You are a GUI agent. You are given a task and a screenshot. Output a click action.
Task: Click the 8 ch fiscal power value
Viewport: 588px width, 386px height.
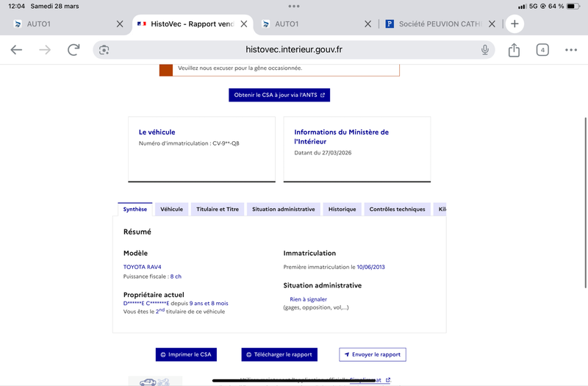pos(176,276)
